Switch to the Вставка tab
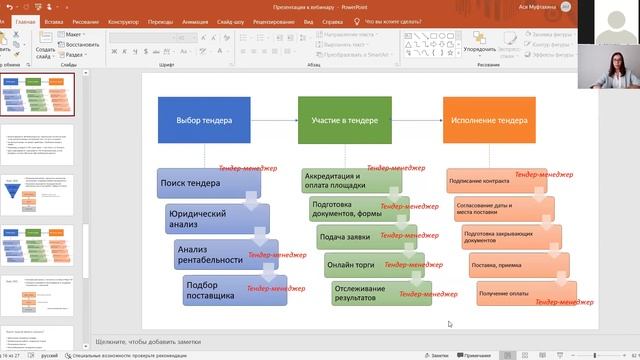Screen dimensions: 640x360 (53, 22)
